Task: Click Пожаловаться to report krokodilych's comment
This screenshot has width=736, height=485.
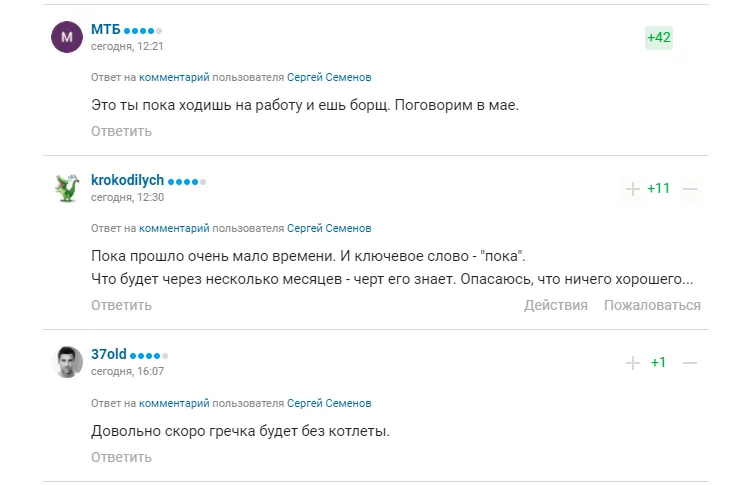Action: click(x=652, y=305)
